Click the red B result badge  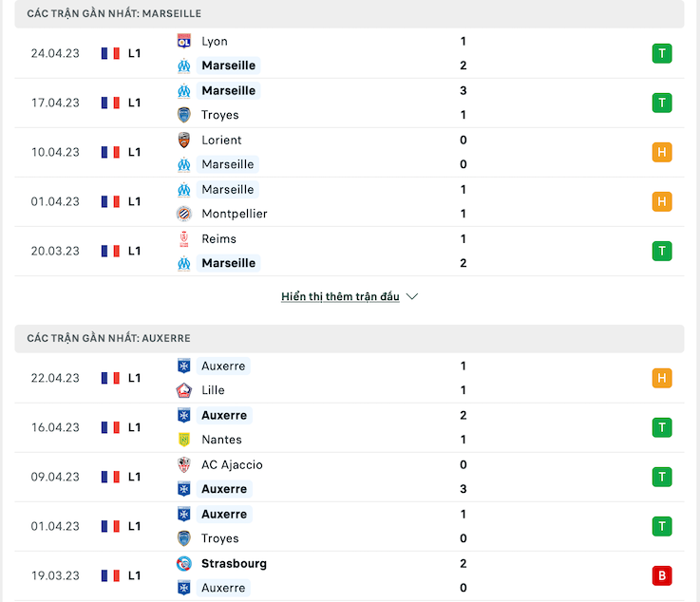point(662,575)
